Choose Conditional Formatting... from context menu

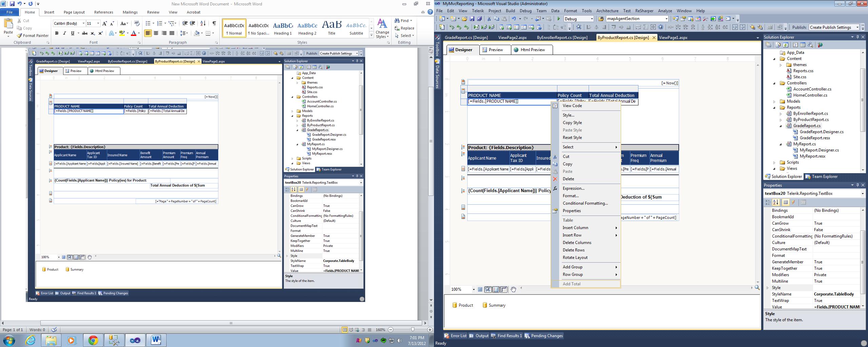(x=585, y=203)
